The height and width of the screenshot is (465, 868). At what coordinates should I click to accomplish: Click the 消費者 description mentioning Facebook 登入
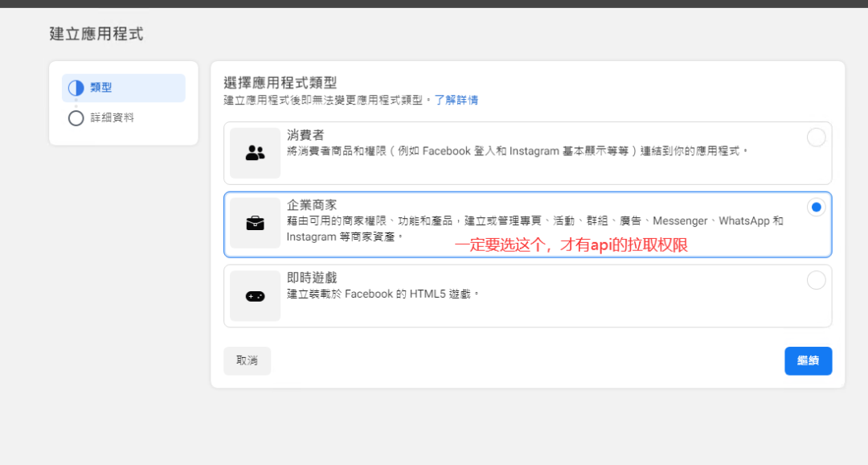point(518,150)
